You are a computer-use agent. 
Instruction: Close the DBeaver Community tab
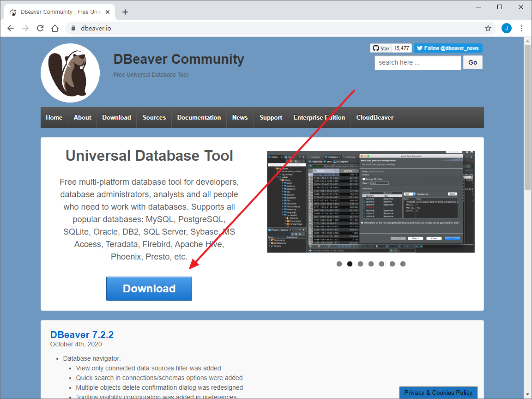(x=108, y=12)
